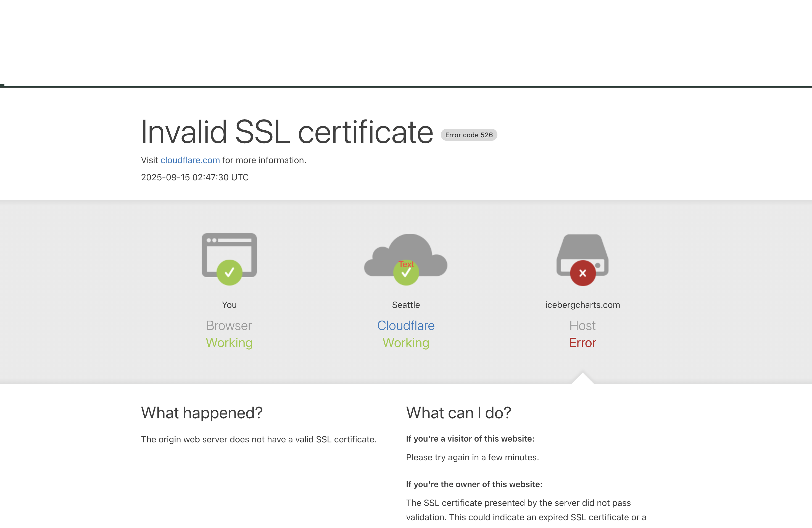Click the gray Cloudflare cloud icon
Image resolution: width=812 pixels, height=528 pixels.
409,249
